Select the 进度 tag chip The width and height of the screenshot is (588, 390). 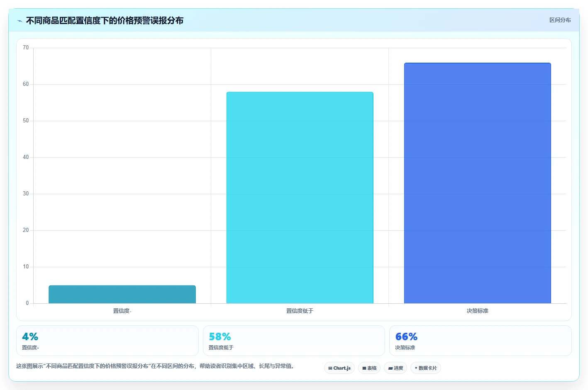coord(395,368)
